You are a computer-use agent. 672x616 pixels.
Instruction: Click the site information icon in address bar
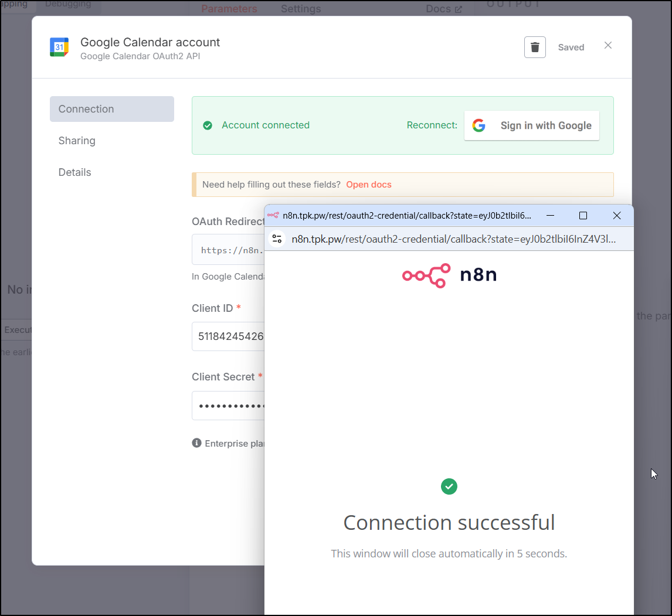[x=277, y=239]
